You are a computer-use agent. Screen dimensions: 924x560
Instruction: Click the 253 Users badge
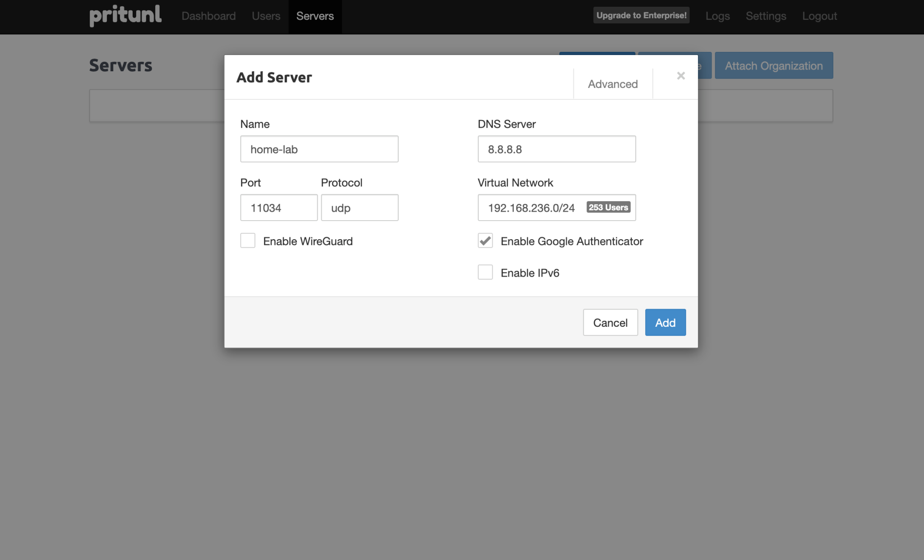(607, 207)
